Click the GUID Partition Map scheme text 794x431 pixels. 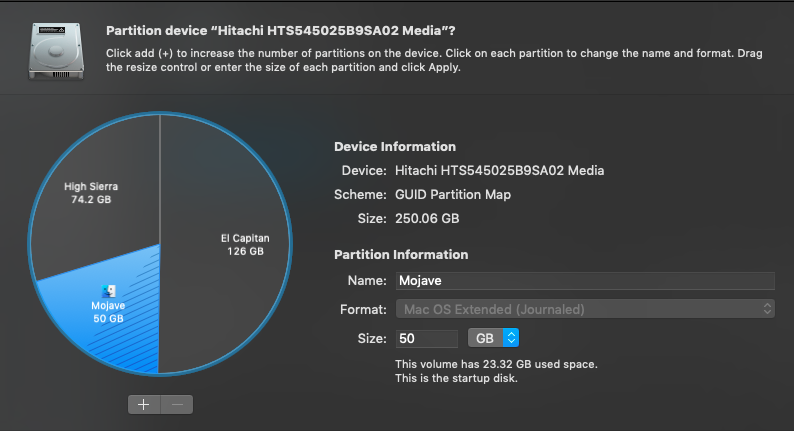pyautogui.click(x=453, y=194)
